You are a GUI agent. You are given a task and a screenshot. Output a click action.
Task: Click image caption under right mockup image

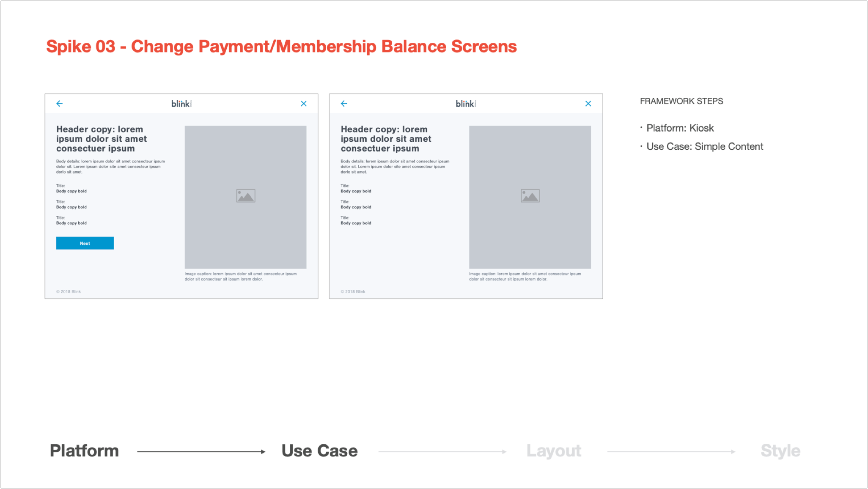click(525, 276)
